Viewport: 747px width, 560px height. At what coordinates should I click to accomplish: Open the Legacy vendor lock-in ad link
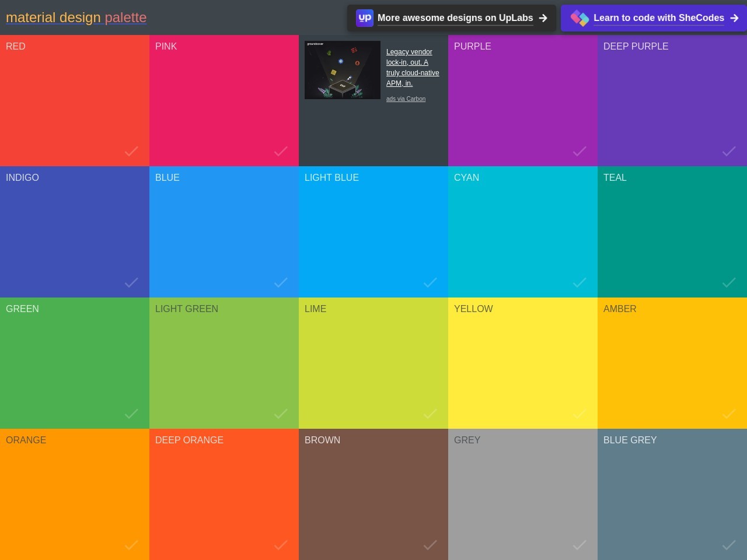412,68
